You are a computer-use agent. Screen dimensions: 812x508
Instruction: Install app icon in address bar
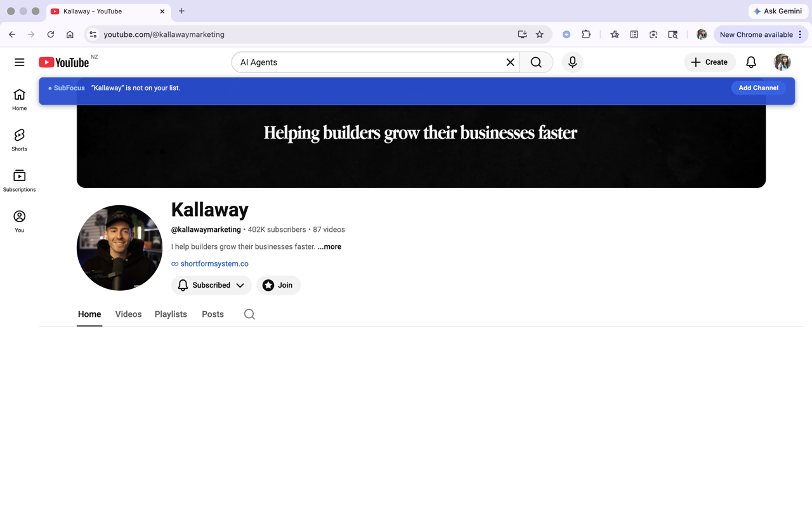click(522, 34)
